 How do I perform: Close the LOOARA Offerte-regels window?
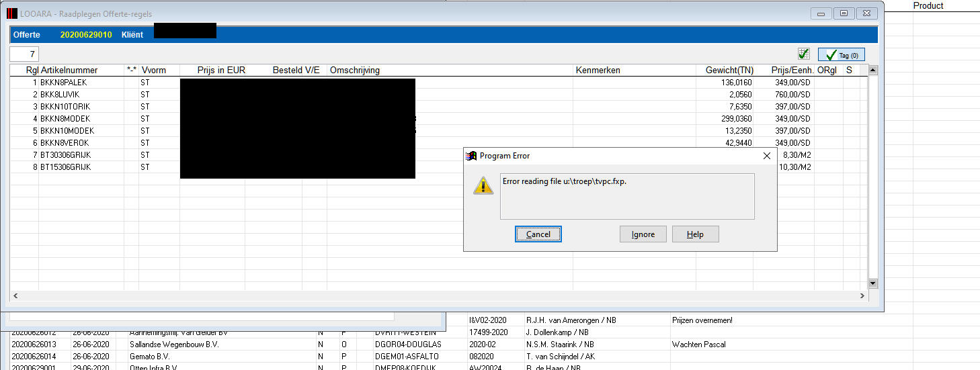pos(866,13)
